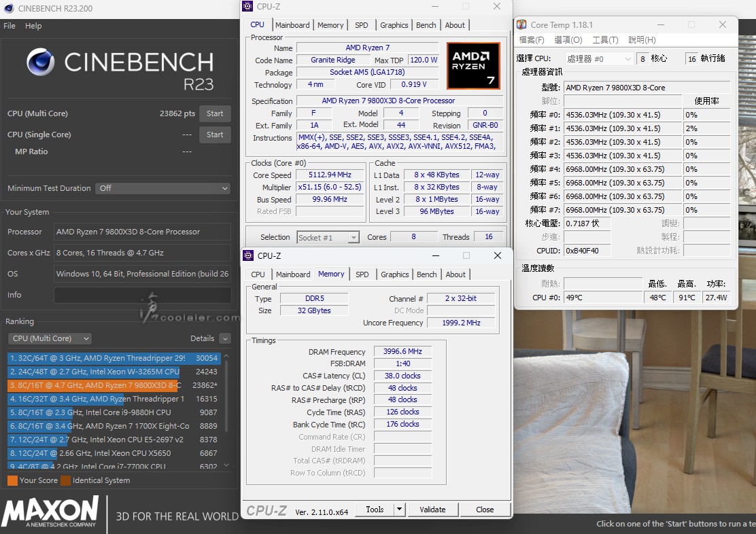
Task: Select ranking row Intel Core i9-9880H 9087
Action: coord(114,412)
